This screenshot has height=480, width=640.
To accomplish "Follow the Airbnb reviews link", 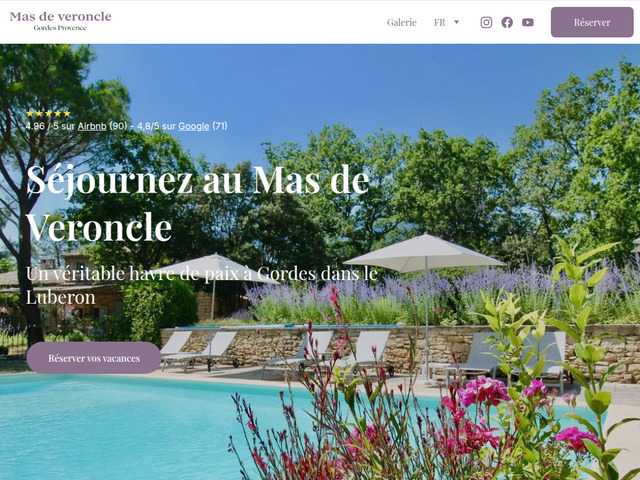I will pyautogui.click(x=92, y=126).
